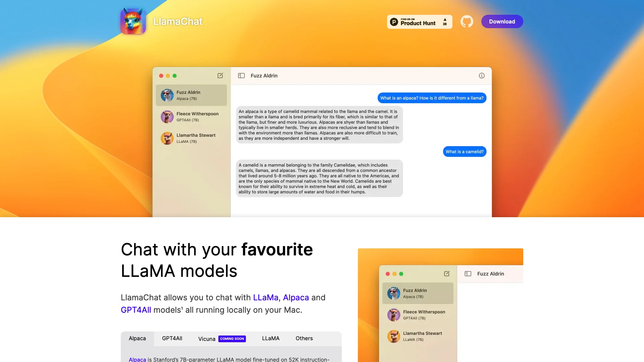
Task: Expand the Others models category
Action: pyautogui.click(x=304, y=339)
